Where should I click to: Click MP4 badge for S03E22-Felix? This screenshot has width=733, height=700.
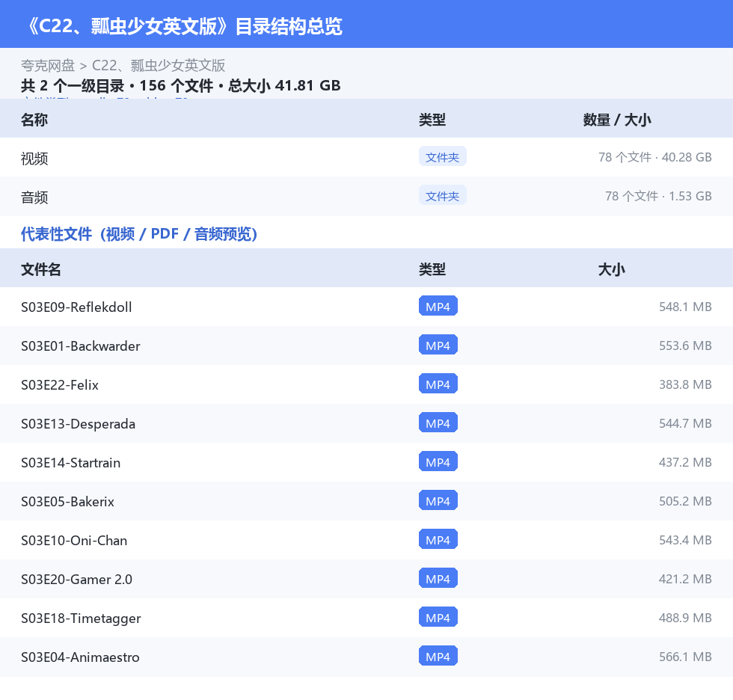pos(438,384)
